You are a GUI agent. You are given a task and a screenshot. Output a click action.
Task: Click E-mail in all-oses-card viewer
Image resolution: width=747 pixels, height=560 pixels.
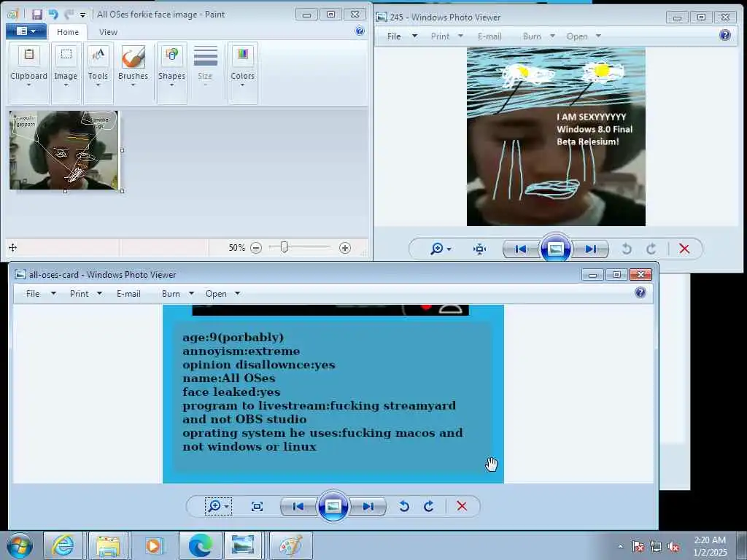coord(128,294)
